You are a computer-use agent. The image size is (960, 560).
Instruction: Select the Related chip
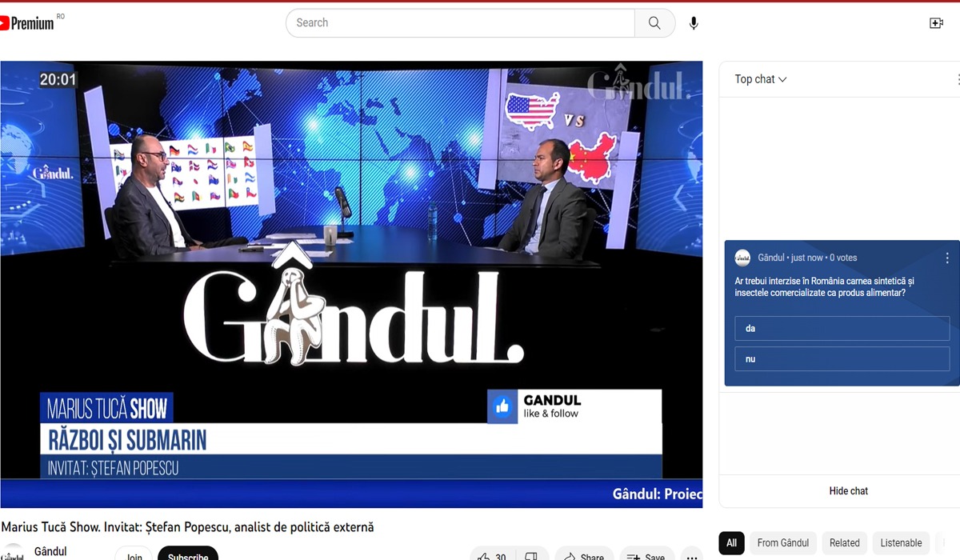click(x=844, y=542)
